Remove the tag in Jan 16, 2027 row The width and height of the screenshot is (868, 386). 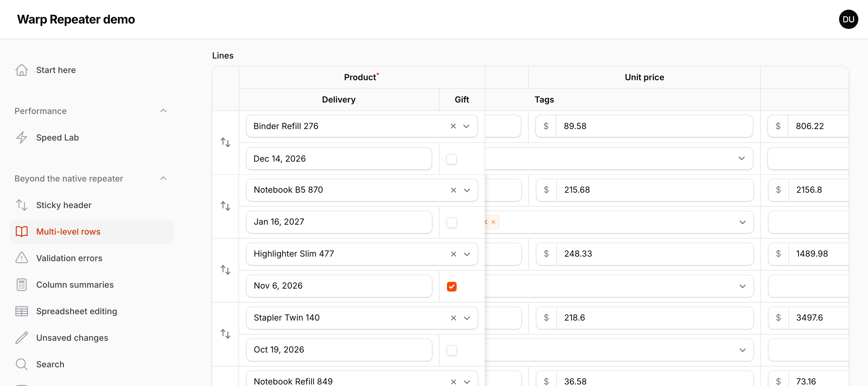pyautogui.click(x=493, y=222)
